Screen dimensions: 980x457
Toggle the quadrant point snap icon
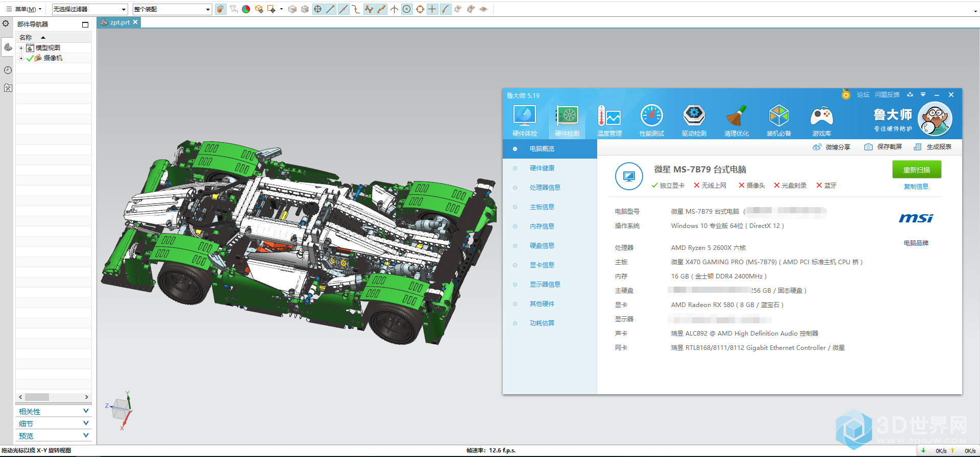pos(420,9)
